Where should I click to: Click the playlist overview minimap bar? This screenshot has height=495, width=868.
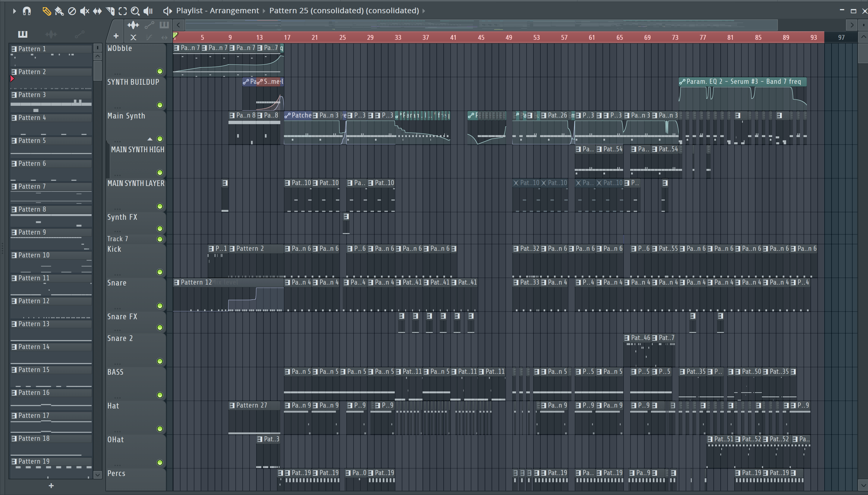tap(481, 25)
